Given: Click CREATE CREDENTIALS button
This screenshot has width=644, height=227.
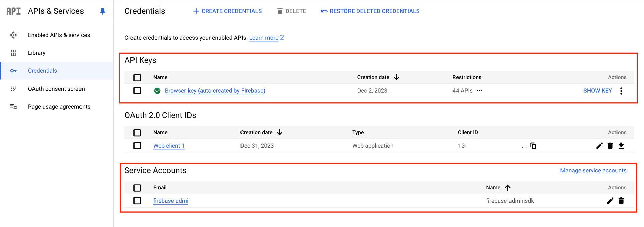Looking at the screenshot, I should 227,11.
